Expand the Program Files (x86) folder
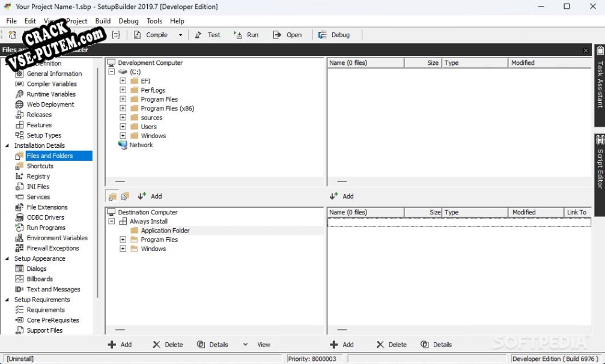Screen dimensions: 605x364 pyautogui.click(x=123, y=108)
